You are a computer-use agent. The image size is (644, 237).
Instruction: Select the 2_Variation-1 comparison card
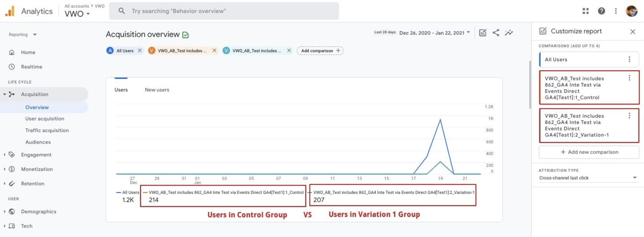[x=589, y=125]
